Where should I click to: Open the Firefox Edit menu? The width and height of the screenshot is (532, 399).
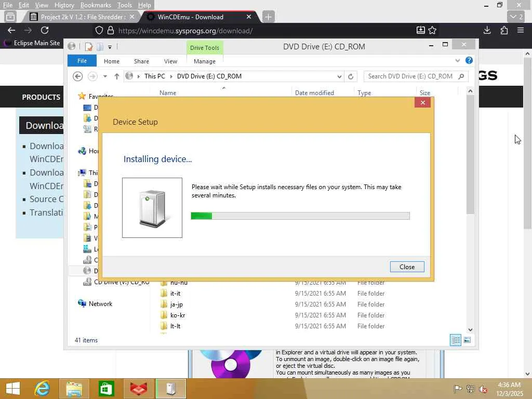pyautogui.click(x=23, y=5)
